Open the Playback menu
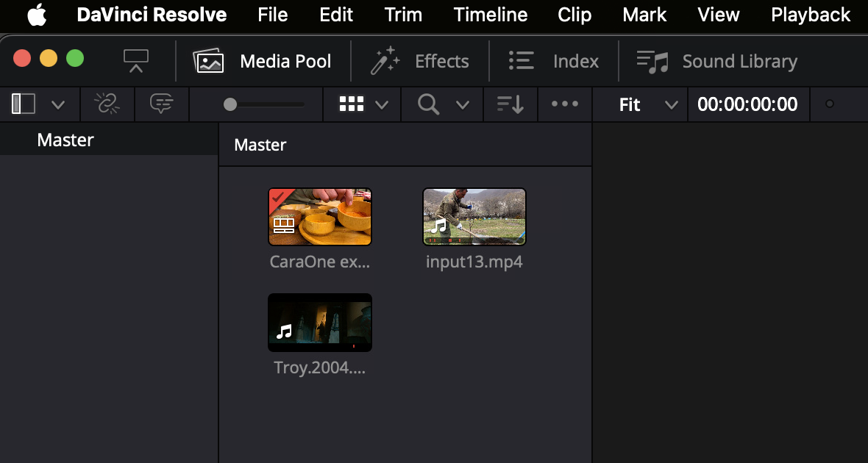The width and height of the screenshot is (868, 463). click(811, 15)
